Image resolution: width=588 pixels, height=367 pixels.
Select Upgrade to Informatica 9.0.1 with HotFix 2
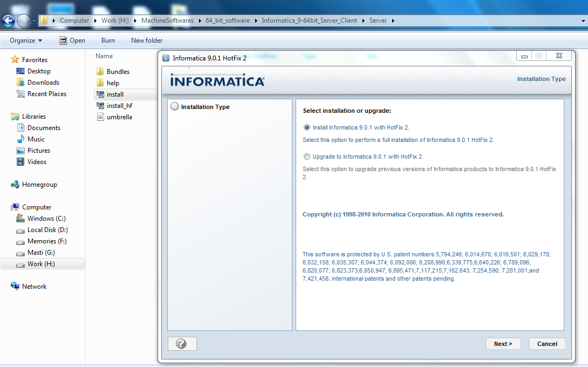pyautogui.click(x=307, y=157)
